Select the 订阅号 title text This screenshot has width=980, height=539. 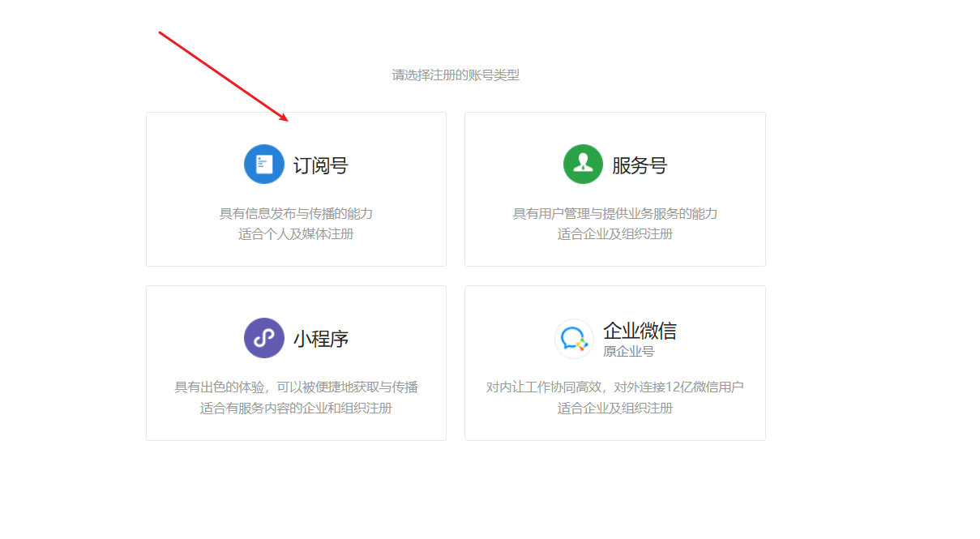tap(321, 165)
